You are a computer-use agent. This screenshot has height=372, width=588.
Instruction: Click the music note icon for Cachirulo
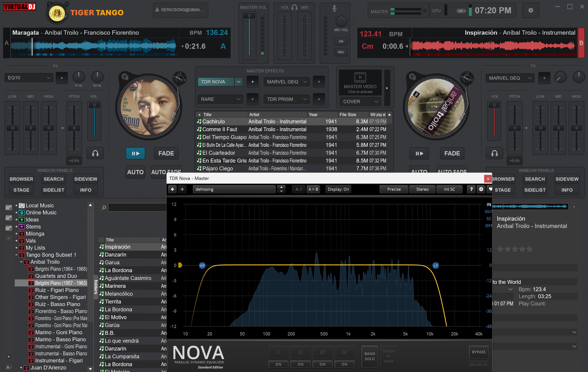point(199,121)
